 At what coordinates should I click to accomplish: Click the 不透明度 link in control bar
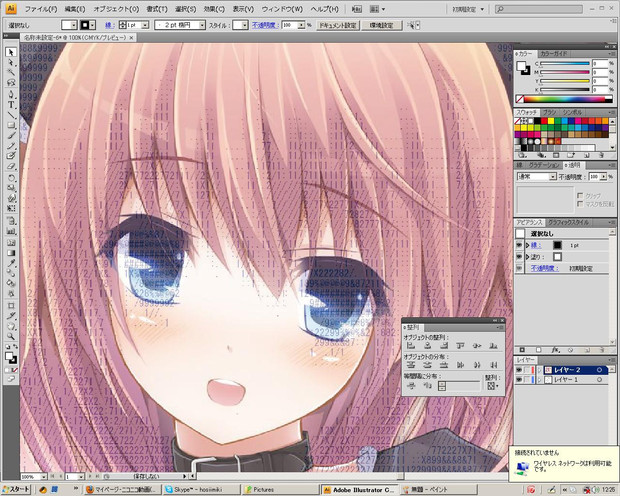click(x=264, y=25)
